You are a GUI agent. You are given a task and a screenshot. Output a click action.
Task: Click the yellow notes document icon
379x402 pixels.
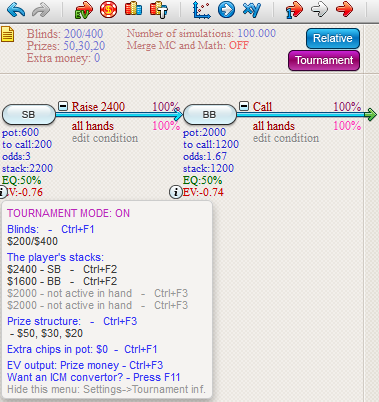click(7, 34)
